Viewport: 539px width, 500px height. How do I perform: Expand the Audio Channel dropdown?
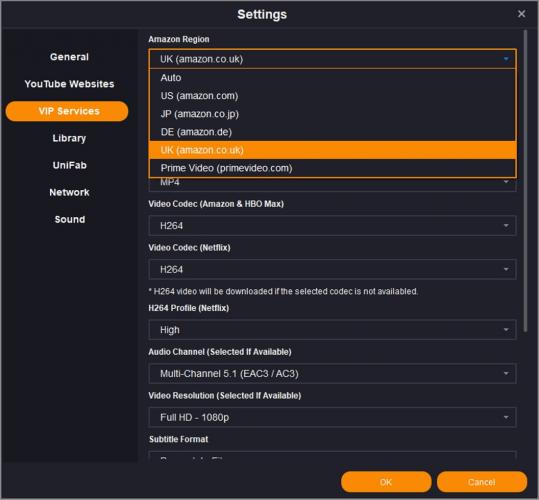tap(332, 374)
